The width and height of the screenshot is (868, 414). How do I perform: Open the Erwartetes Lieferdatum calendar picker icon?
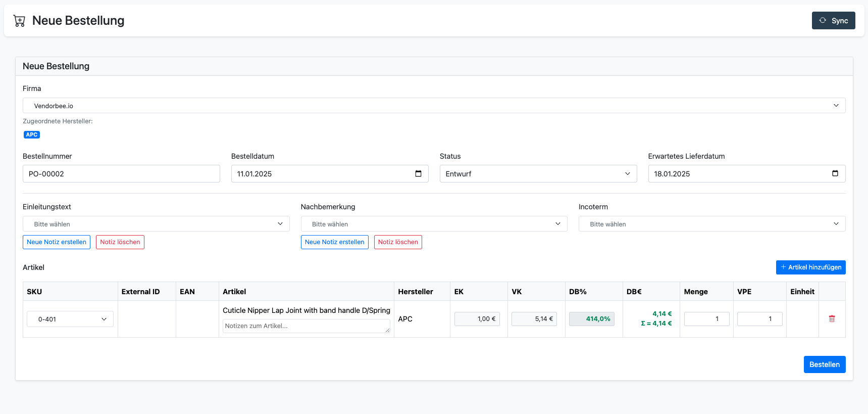[835, 174]
